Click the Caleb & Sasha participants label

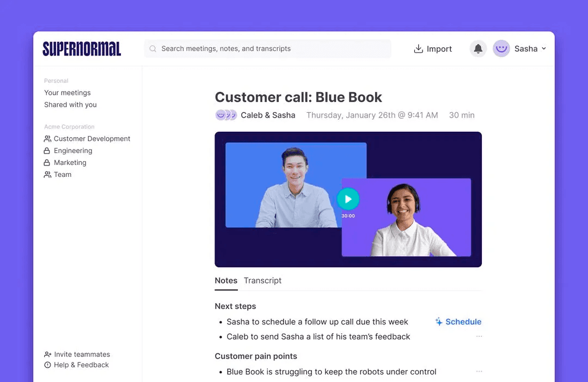(x=268, y=115)
